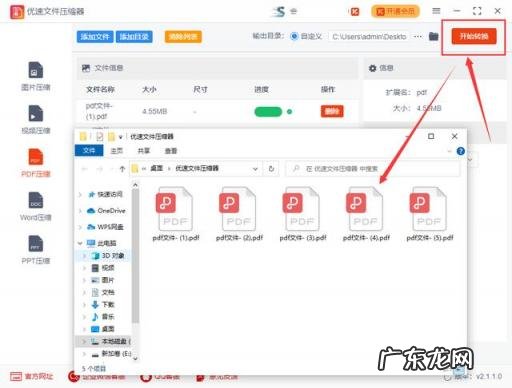Click the orange clear list button
This screenshot has height=388, width=512.
coord(183,37)
